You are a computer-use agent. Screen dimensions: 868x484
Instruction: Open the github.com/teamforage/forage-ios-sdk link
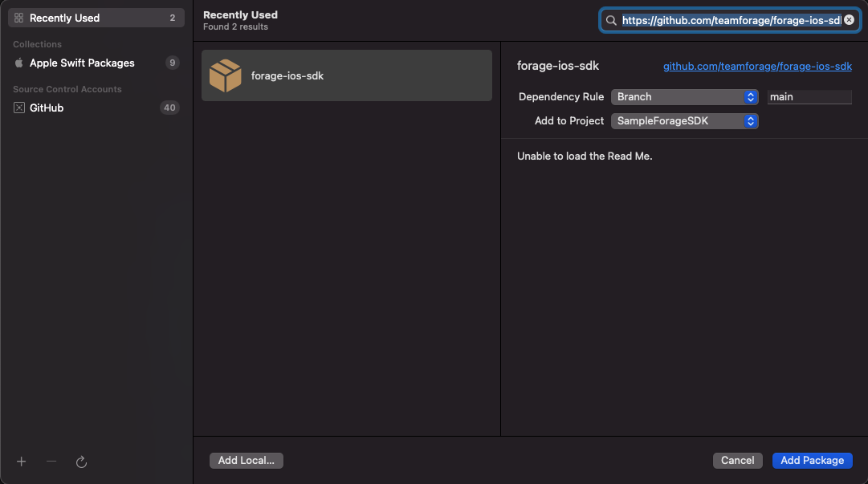click(757, 67)
